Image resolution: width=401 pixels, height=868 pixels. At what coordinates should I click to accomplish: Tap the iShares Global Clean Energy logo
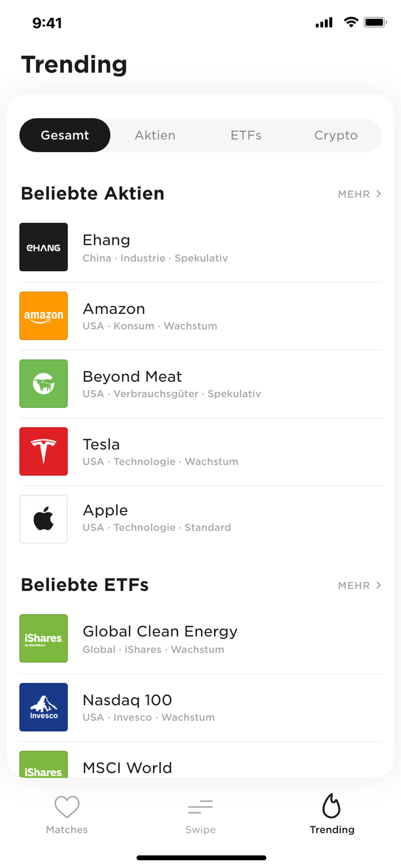[44, 638]
